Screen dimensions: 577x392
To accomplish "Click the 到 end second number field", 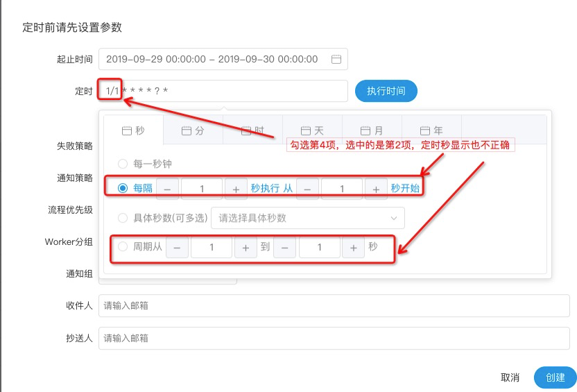I will tap(319, 248).
